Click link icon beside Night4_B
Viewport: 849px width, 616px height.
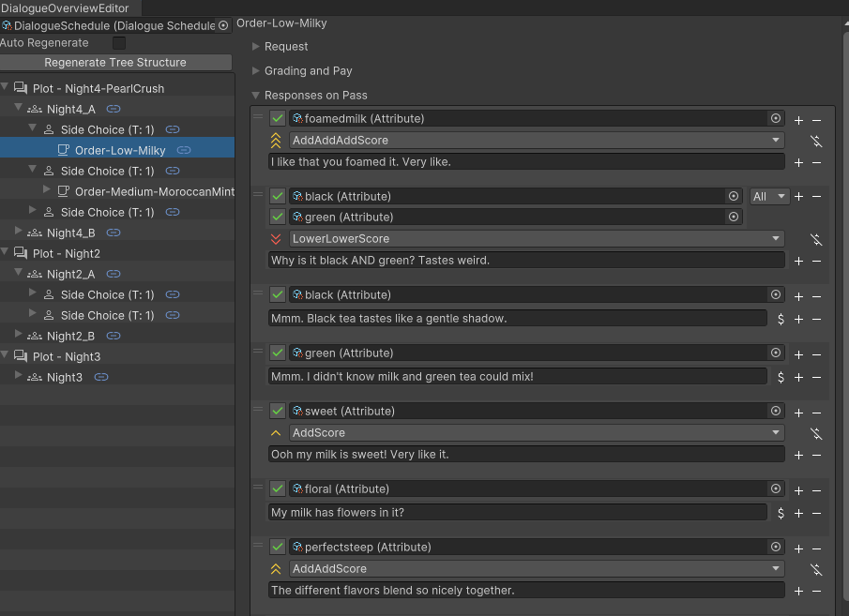tap(114, 233)
